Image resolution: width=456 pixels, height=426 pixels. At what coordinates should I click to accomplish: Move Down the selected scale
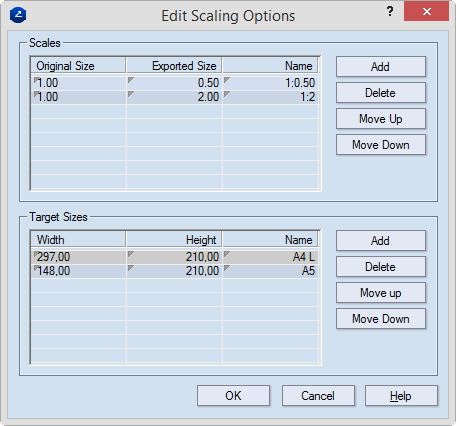pyautogui.click(x=381, y=145)
